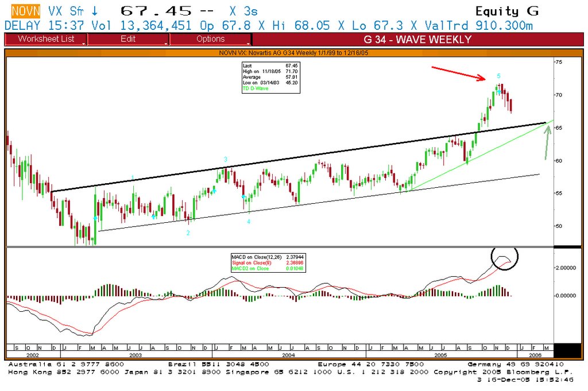Click the 50 price axis label
The image size is (588, 391).
[x=559, y=226]
